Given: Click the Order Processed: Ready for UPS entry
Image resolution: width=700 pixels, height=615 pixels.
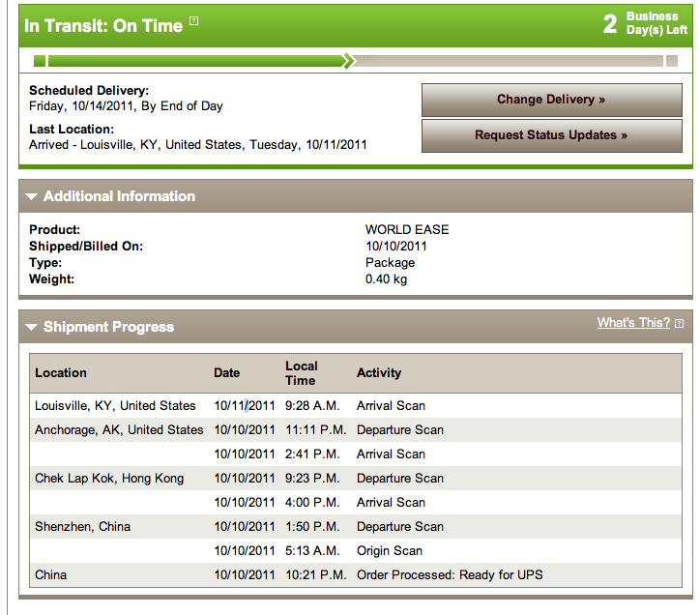Looking at the screenshot, I should 450,574.
